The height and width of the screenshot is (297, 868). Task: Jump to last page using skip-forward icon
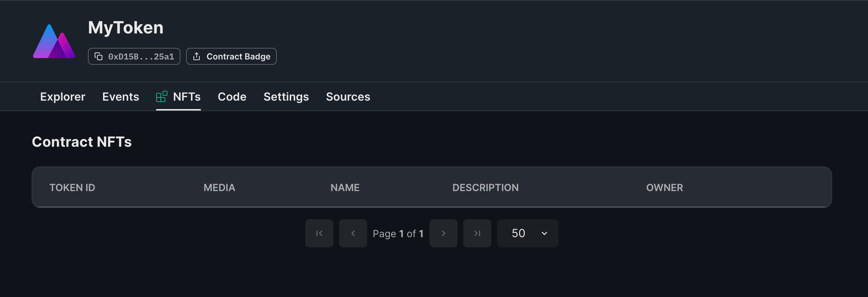pyautogui.click(x=477, y=233)
